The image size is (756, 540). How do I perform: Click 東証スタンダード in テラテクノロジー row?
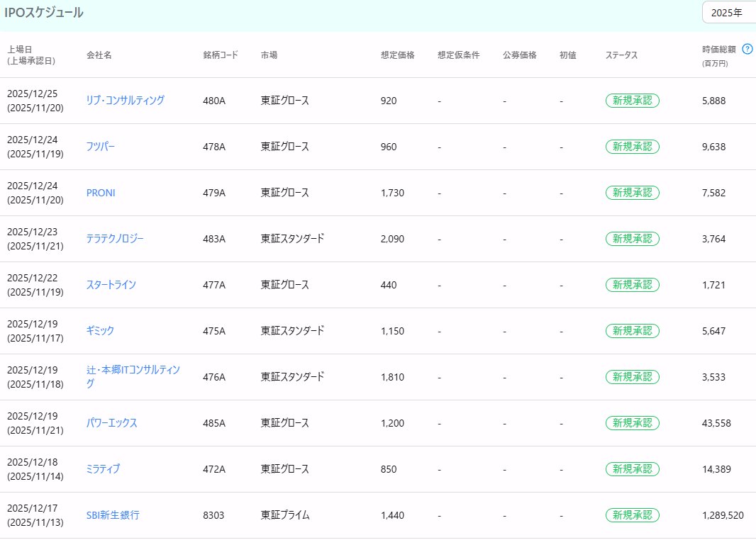[293, 238]
